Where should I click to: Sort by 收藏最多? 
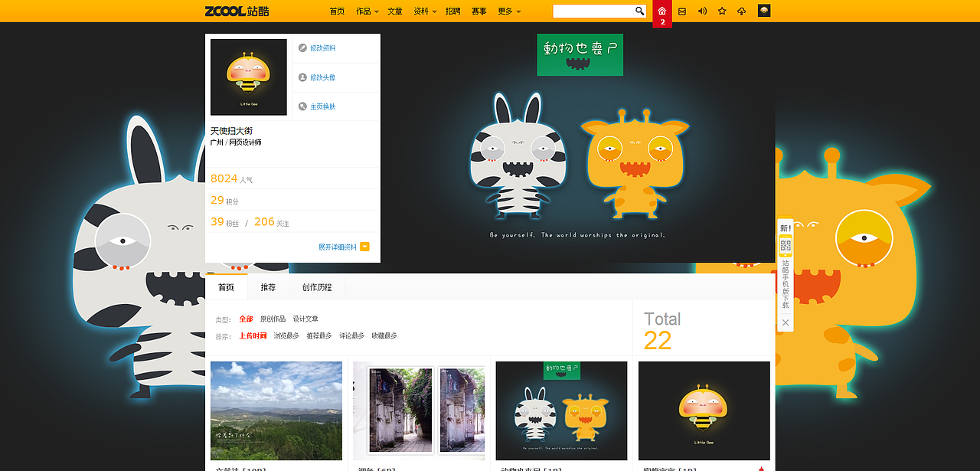[384, 335]
